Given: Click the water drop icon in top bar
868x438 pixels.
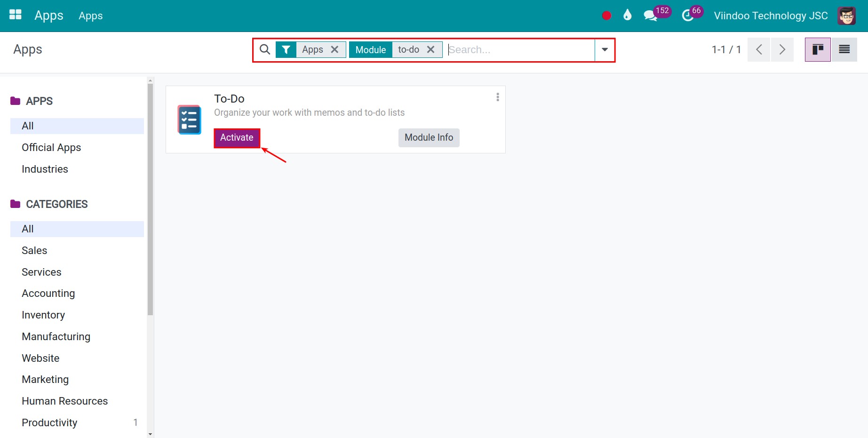Looking at the screenshot, I should (627, 16).
